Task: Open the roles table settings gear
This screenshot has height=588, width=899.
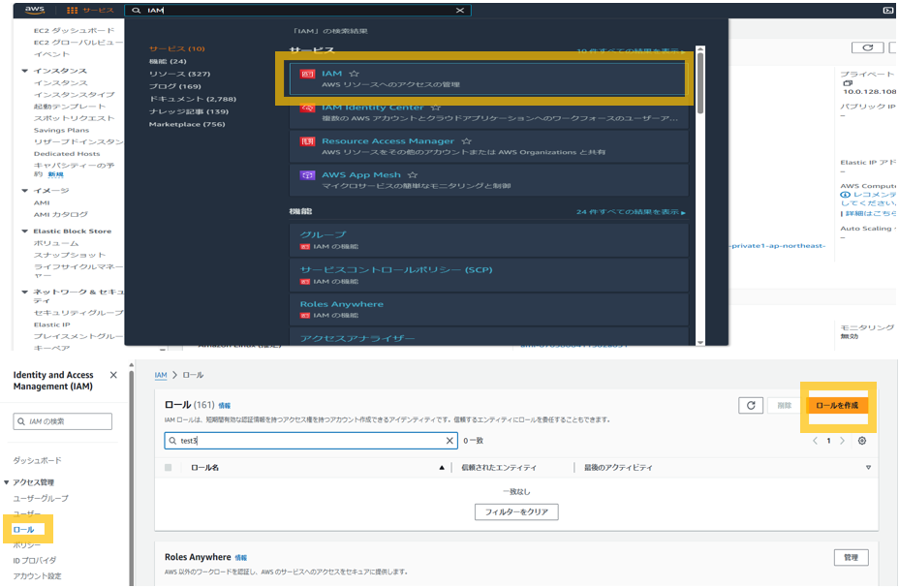Action: point(862,441)
